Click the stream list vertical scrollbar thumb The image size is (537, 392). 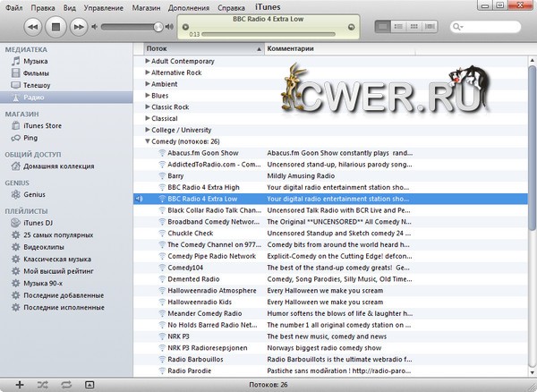click(x=533, y=148)
